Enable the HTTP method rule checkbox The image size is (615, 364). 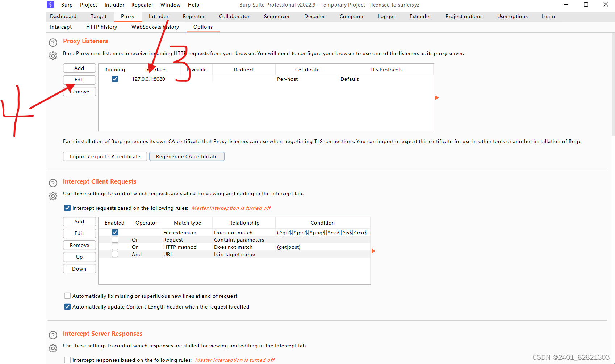click(x=115, y=247)
